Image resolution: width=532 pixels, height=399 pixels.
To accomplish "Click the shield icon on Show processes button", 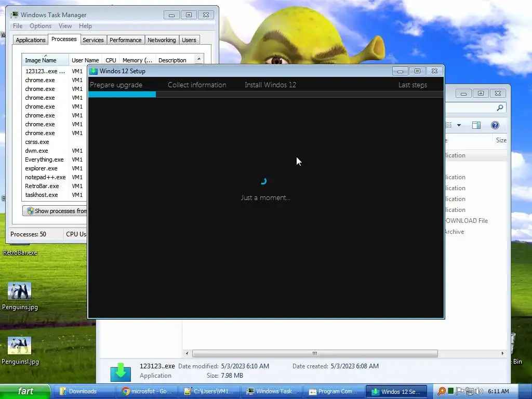I will (30, 211).
